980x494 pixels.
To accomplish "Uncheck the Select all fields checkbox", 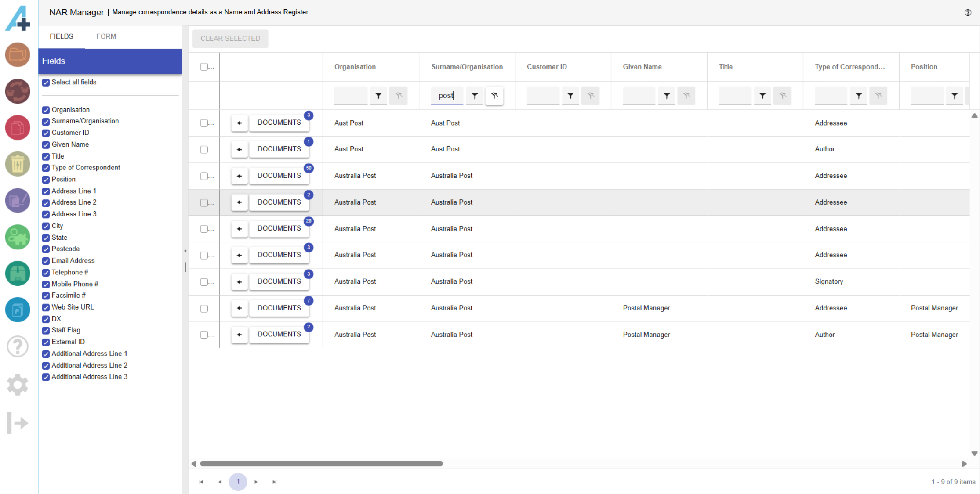I will [x=46, y=83].
